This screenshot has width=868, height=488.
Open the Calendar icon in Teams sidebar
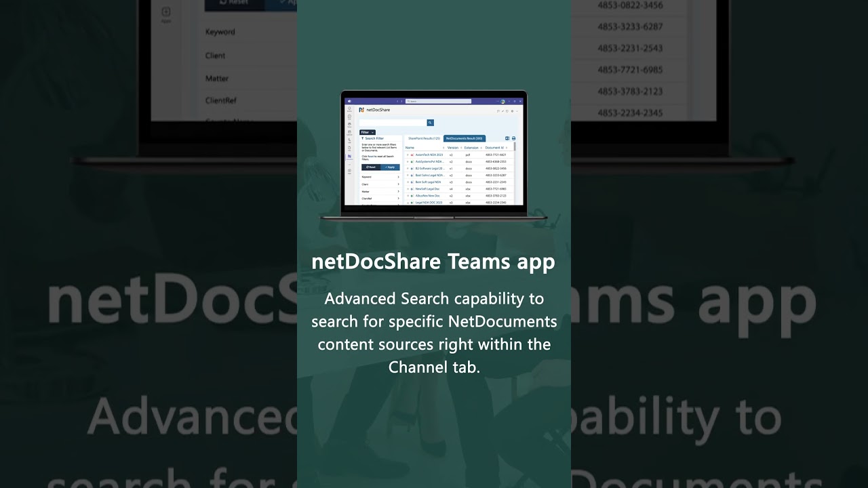(349, 133)
